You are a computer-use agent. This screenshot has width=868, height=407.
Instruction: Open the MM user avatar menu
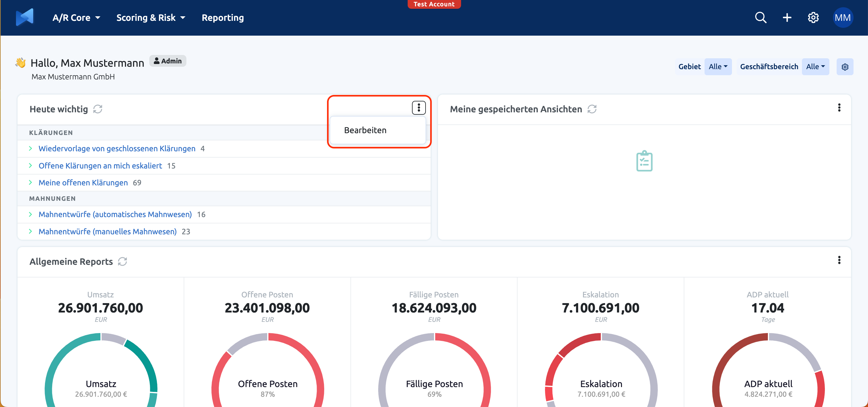(x=842, y=18)
